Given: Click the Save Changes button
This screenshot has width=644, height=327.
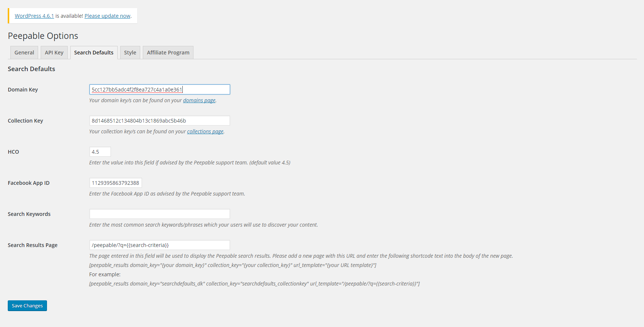Looking at the screenshot, I should tap(27, 306).
